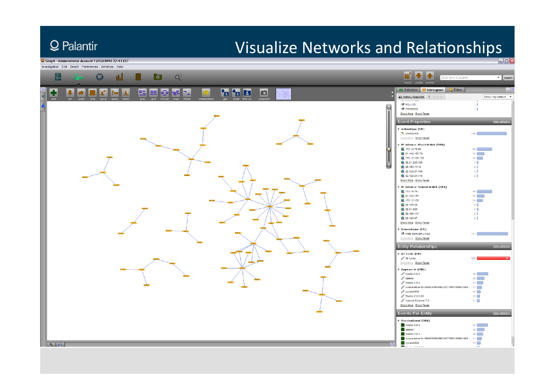Click the red All Links histogram bar
The height and width of the screenshot is (392, 555).
coord(493,258)
